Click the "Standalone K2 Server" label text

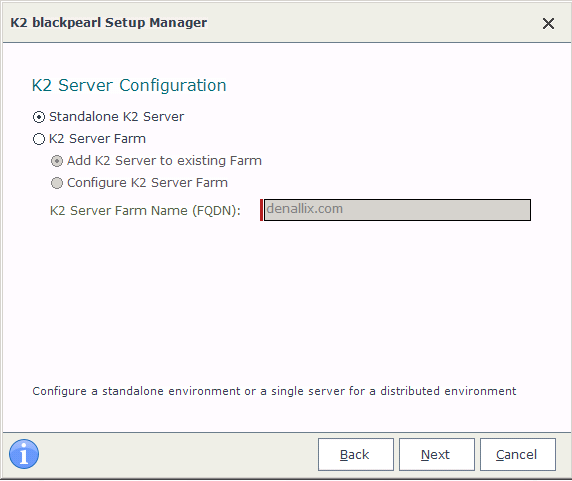[116, 117]
